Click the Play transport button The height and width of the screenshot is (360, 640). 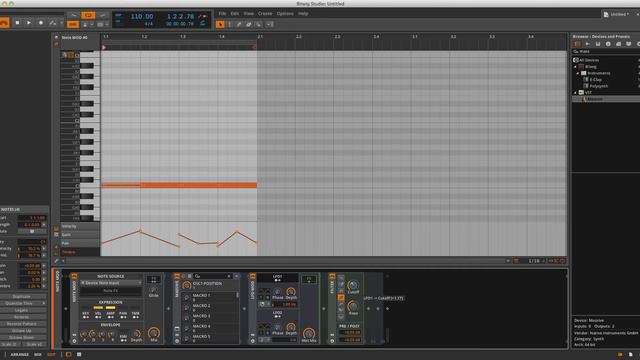click(29, 23)
